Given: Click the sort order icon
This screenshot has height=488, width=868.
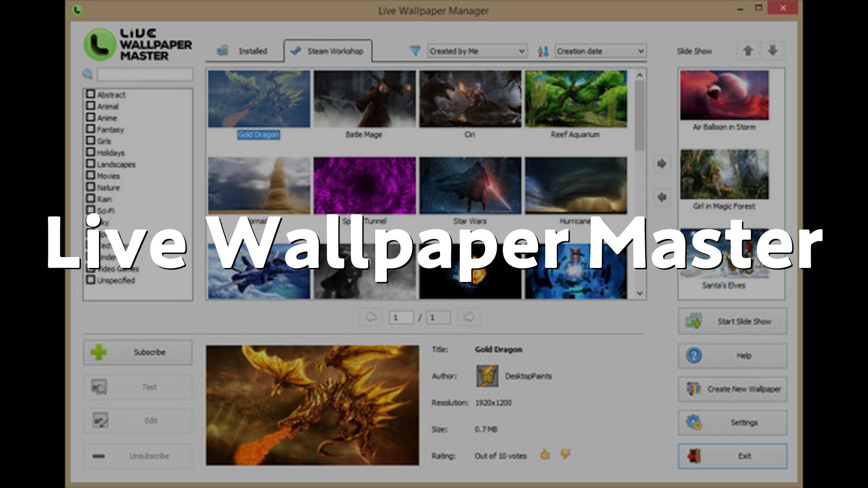Looking at the screenshot, I should [x=543, y=51].
